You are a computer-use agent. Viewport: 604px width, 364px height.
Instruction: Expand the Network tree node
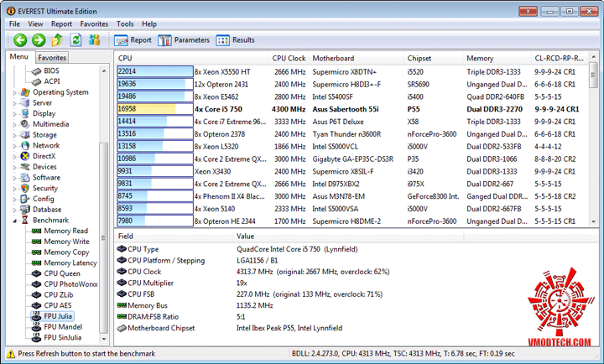(x=14, y=146)
